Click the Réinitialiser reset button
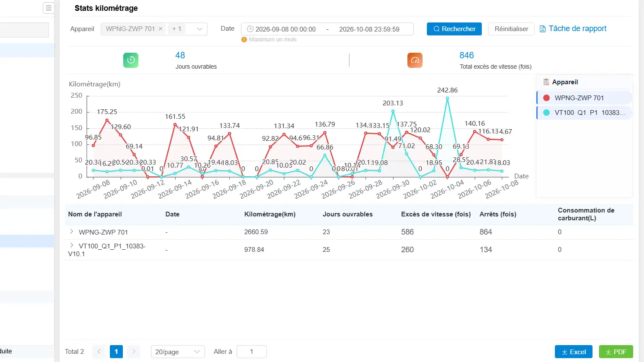Screen dimensions: 644x362 coord(511,29)
